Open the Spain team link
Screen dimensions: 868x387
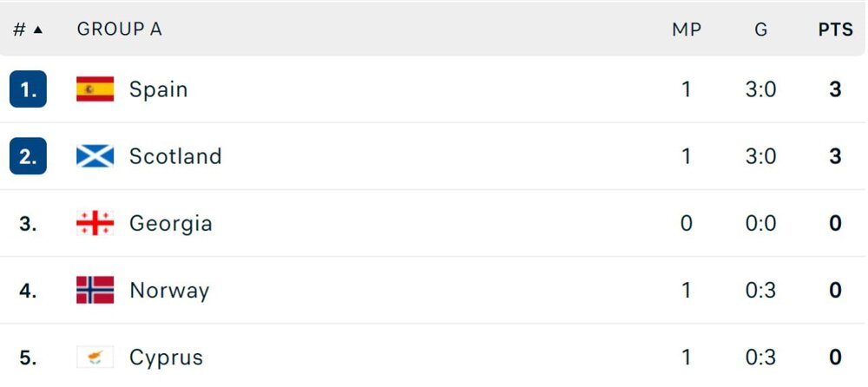158,89
